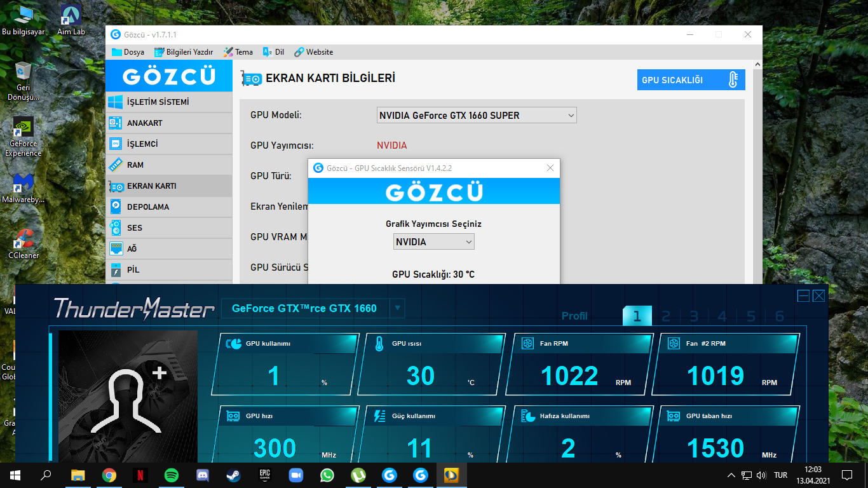
Task: Click the Hafıza kullanımı icon
Action: click(x=527, y=416)
